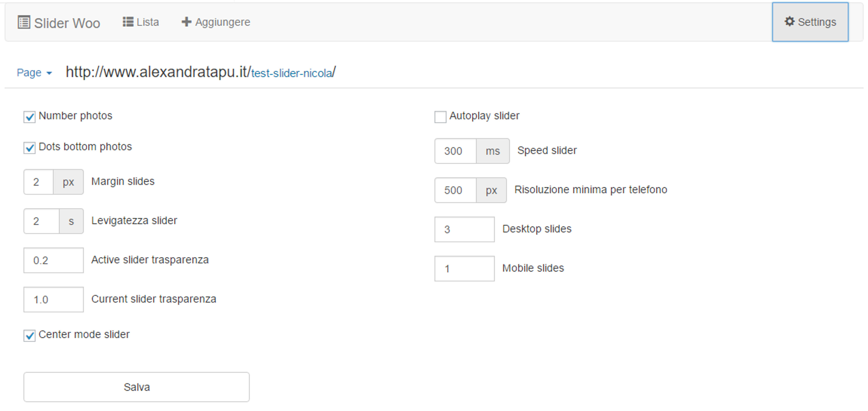The image size is (868, 411).
Task: Open the Aggiungere menu item
Action: (x=216, y=22)
